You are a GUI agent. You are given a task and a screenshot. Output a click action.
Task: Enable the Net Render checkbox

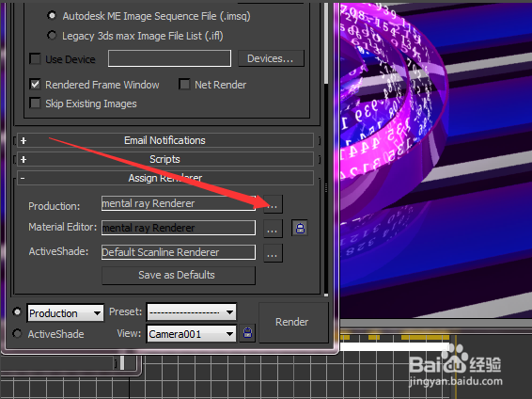[x=184, y=84]
